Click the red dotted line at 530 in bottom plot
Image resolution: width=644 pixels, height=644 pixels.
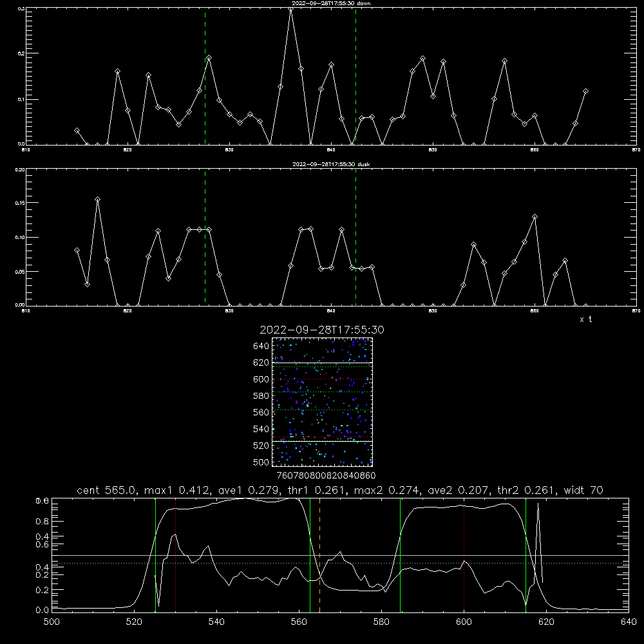pyautogui.click(x=175, y=555)
